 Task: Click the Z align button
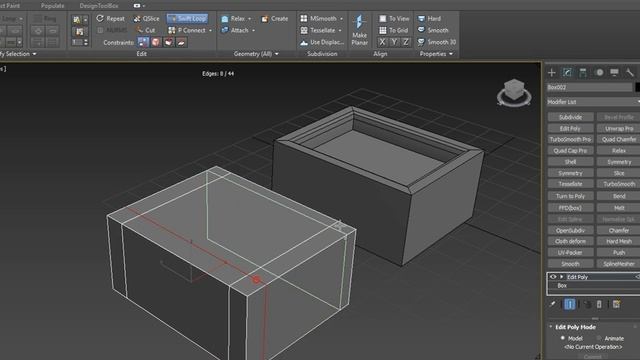[x=406, y=42]
